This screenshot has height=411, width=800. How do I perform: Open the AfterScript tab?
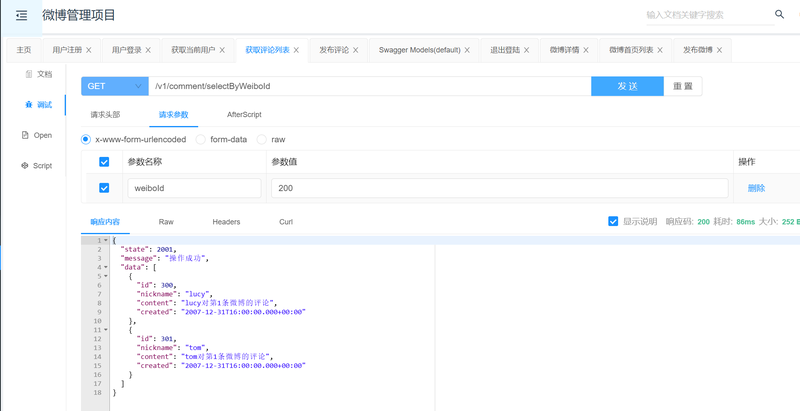click(x=244, y=115)
